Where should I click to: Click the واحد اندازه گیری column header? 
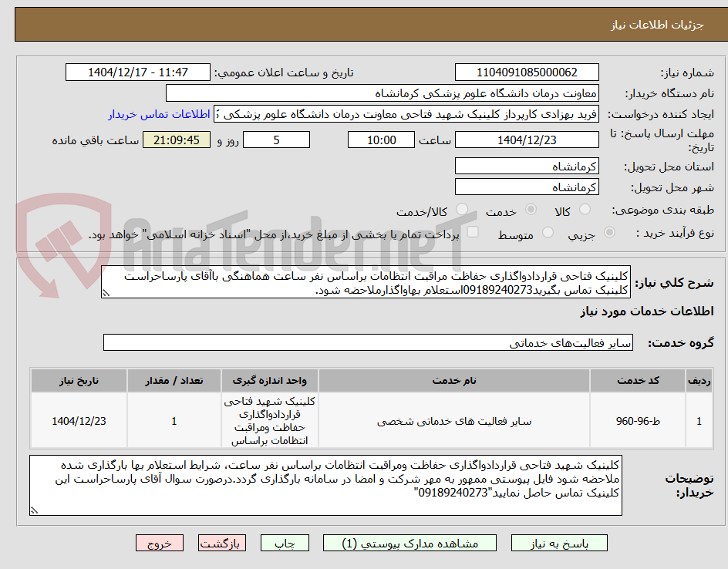(270, 381)
